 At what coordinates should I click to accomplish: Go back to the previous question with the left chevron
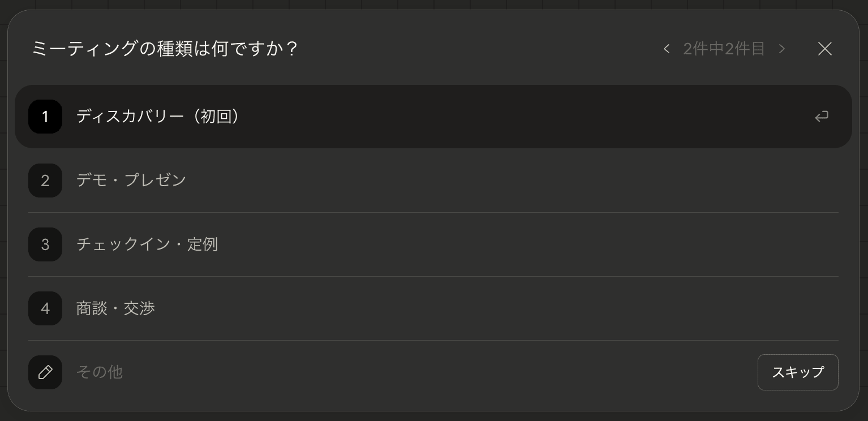[x=667, y=49]
